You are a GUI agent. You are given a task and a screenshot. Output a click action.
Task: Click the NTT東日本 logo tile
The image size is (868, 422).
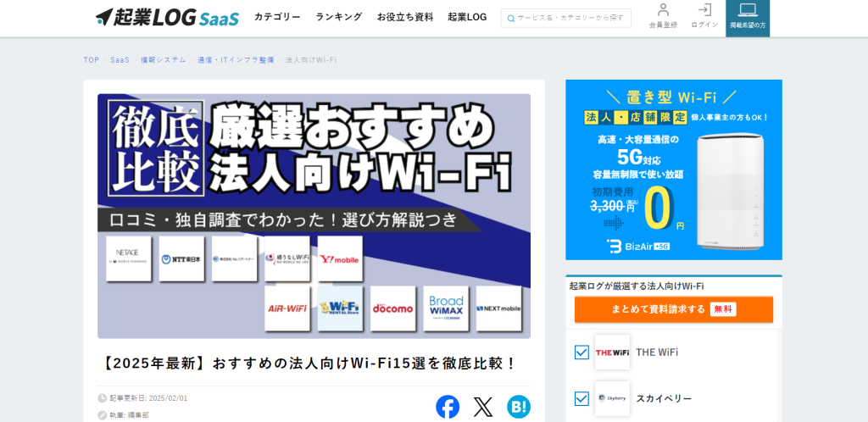coord(181,258)
